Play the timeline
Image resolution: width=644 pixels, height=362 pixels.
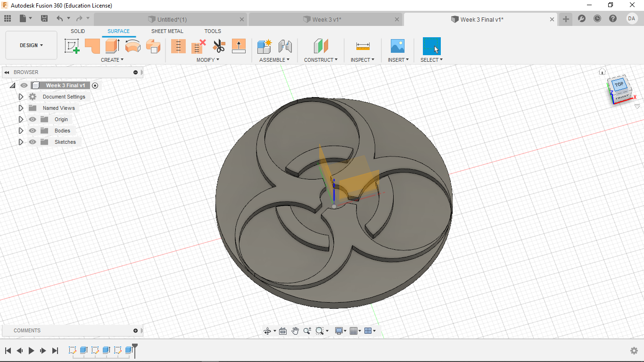pos(32,351)
